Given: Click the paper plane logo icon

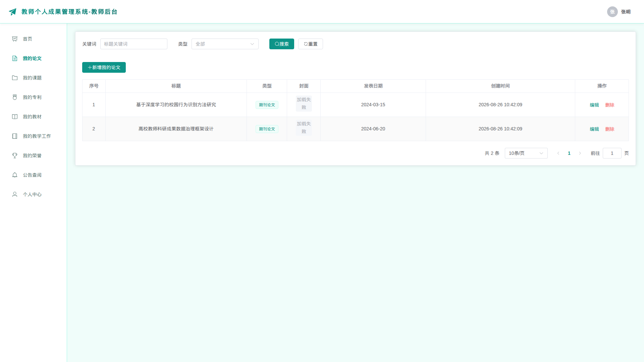Looking at the screenshot, I should coord(13,12).
